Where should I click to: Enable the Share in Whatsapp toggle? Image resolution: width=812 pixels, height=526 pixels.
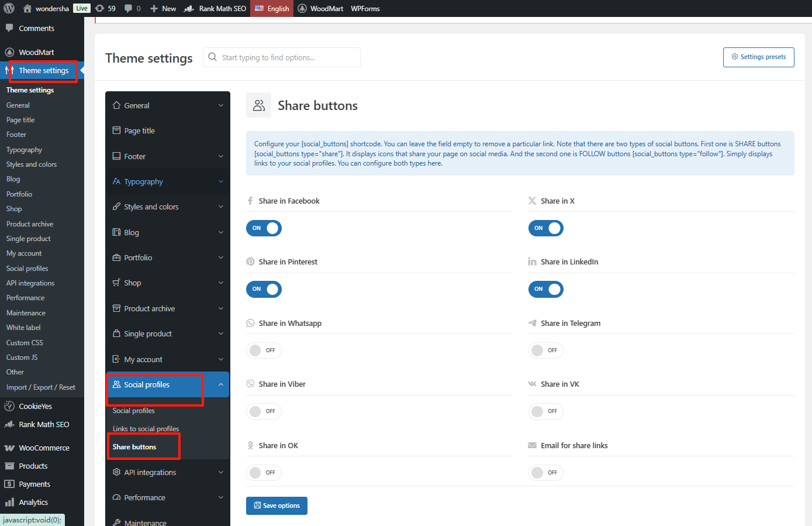pyautogui.click(x=264, y=350)
